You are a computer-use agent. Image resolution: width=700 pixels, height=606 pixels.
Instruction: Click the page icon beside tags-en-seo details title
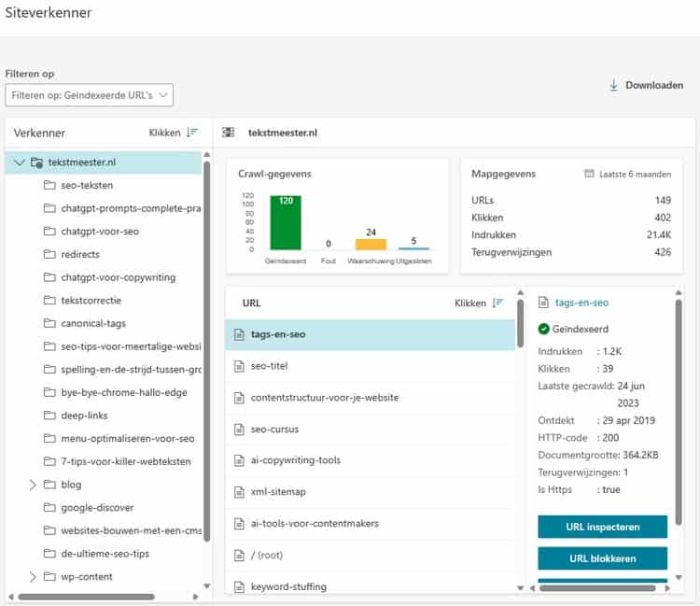click(543, 303)
